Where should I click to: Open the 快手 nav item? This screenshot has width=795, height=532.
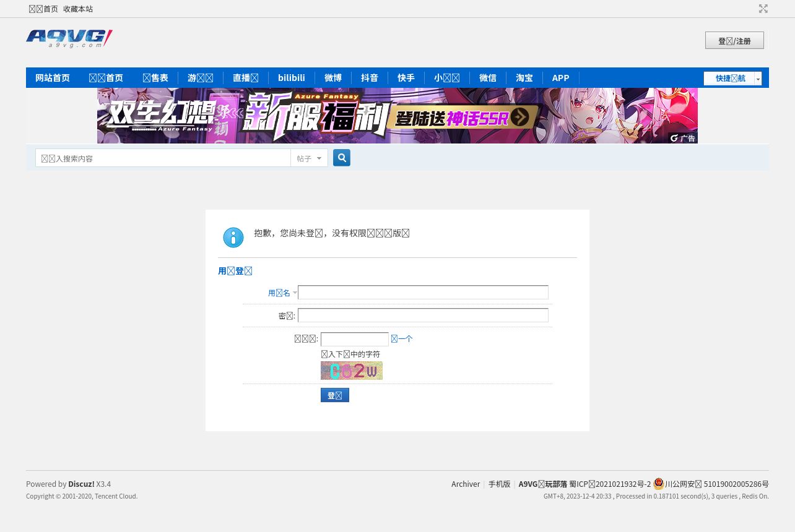pos(406,78)
